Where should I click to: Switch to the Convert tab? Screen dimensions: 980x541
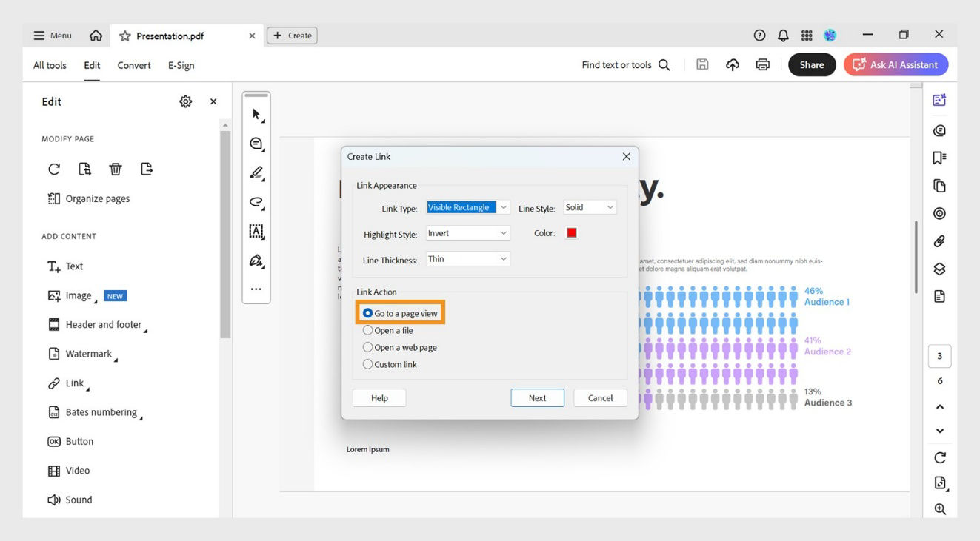(x=133, y=65)
